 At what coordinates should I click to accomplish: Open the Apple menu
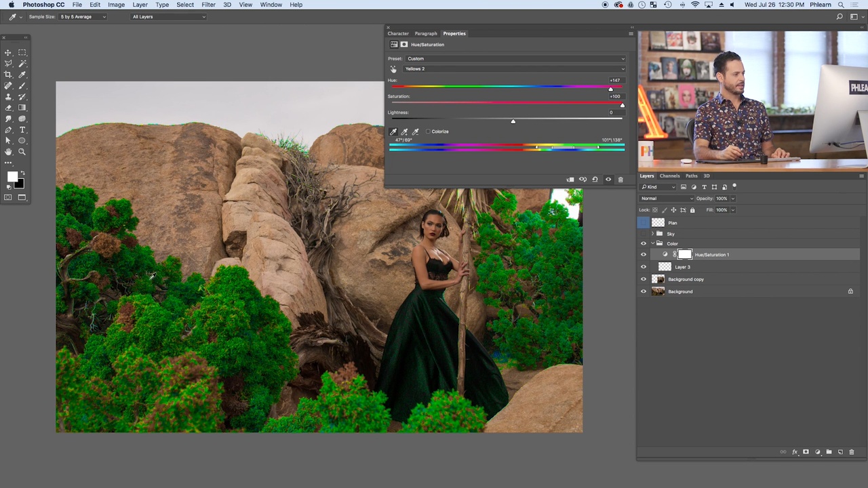tap(11, 5)
